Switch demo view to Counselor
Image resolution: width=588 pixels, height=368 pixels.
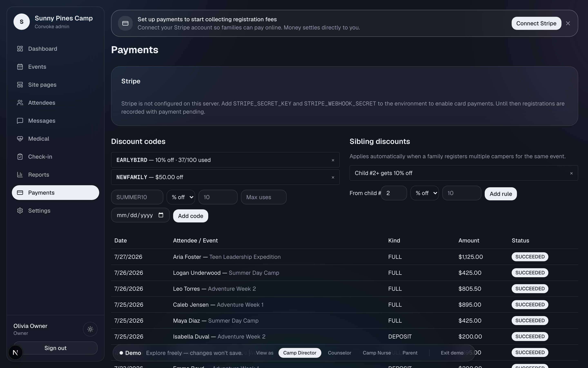coord(340,353)
